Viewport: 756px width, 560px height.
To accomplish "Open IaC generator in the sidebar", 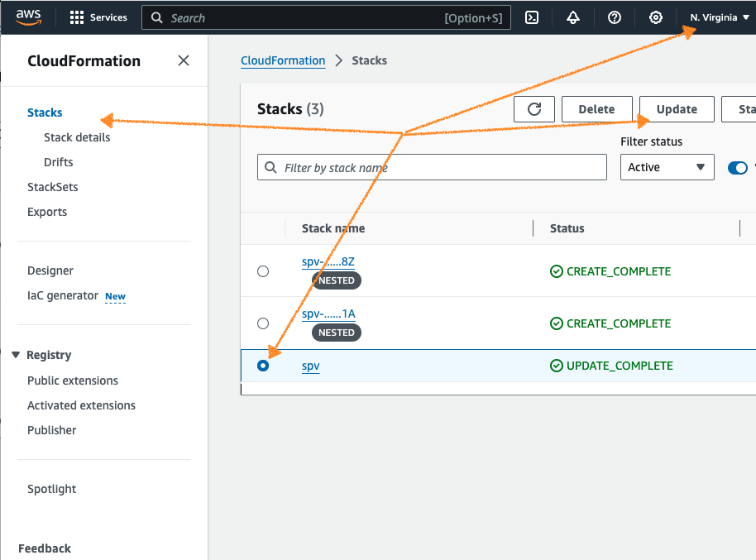I will (63, 295).
